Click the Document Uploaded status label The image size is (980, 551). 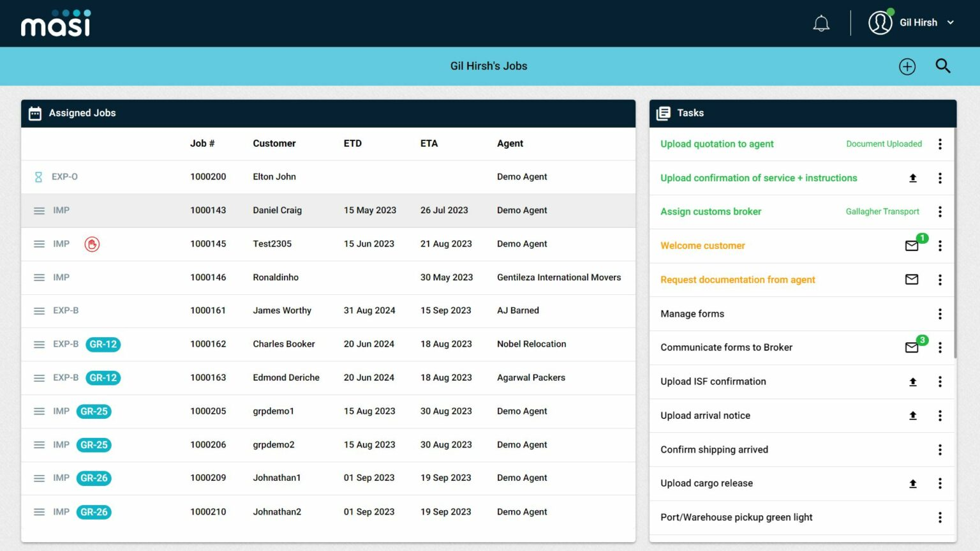point(884,144)
